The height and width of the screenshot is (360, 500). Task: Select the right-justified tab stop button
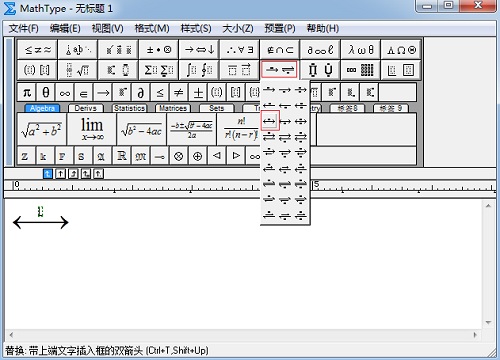73,174
